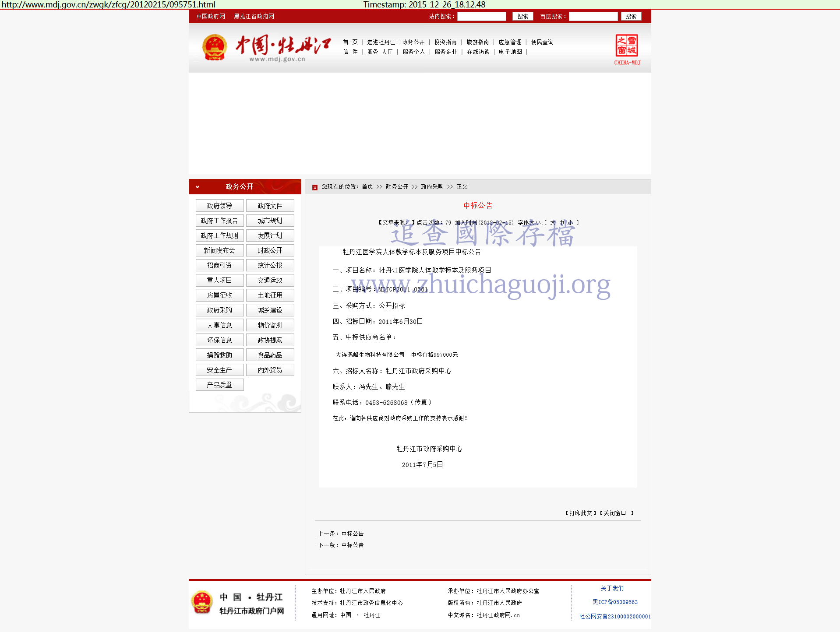Open 财政公开 in the sidebar
The width and height of the screenshot is (840, 632).
(x=270, y=250)
